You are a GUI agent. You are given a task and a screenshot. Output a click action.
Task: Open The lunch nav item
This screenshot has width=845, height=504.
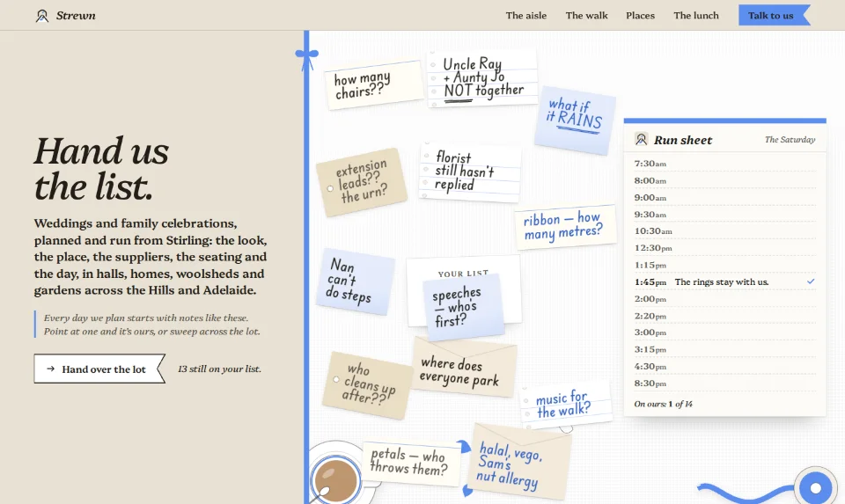[695, 16]
